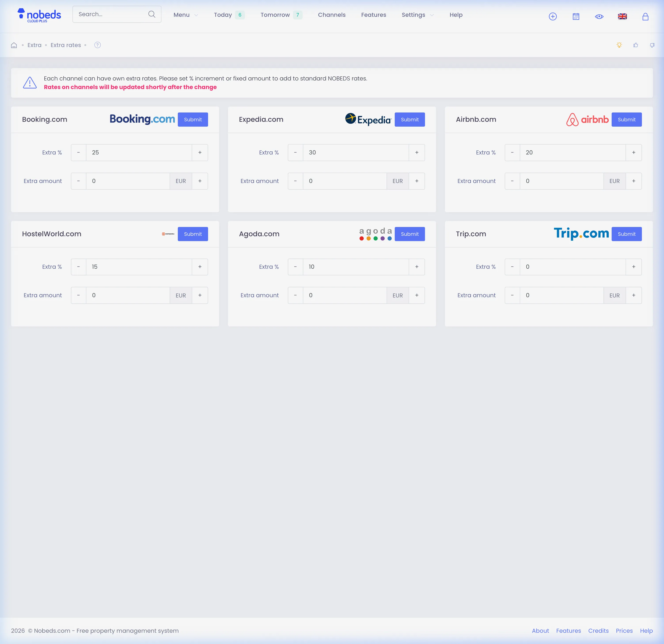Screen dimensions: 664x644
Task: Open the add new plus-circle icon
Action: coord(552,16)
